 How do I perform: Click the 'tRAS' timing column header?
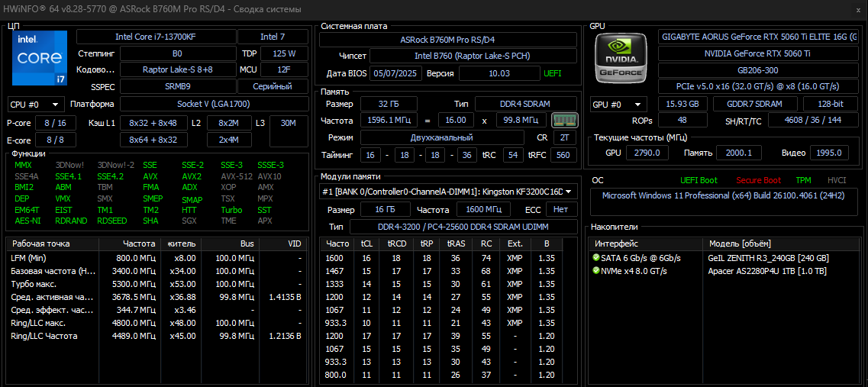point(455,243)
